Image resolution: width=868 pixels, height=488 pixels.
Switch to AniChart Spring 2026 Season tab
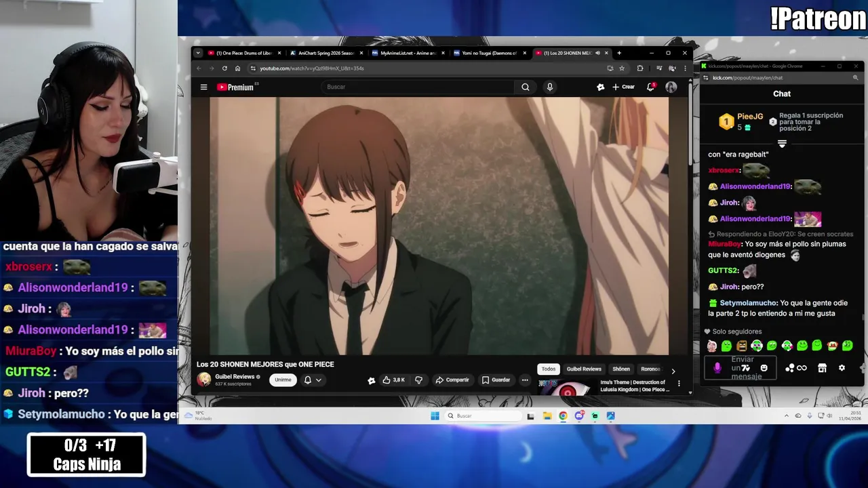click(326, 53)
